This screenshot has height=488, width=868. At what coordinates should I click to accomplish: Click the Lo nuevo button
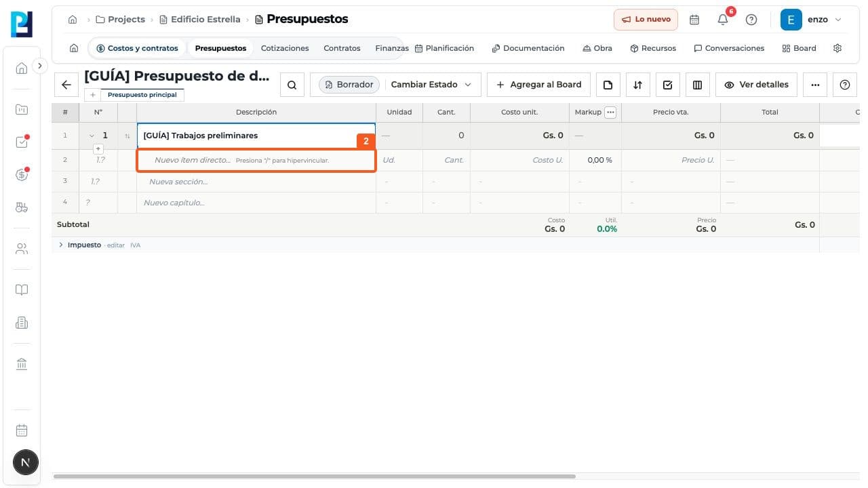[646, 20]
